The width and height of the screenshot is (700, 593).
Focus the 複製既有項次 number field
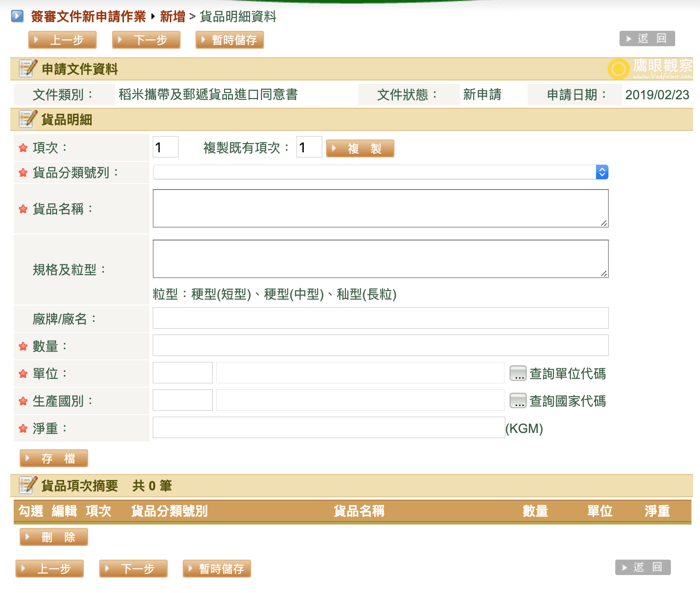pos(309,147)
